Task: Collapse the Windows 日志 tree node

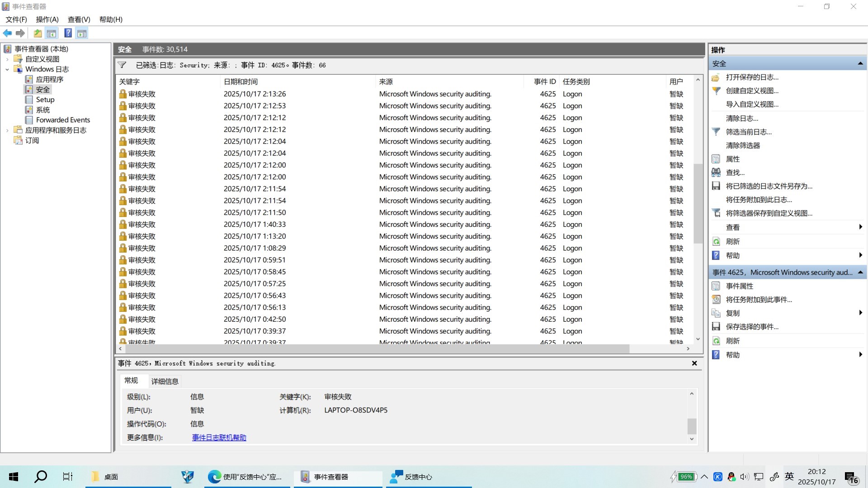Action: click(x=7, y=70)
